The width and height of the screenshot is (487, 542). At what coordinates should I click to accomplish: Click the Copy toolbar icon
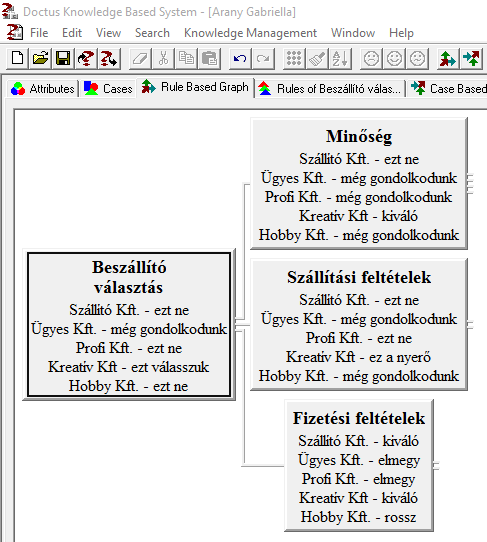point(186,58)
